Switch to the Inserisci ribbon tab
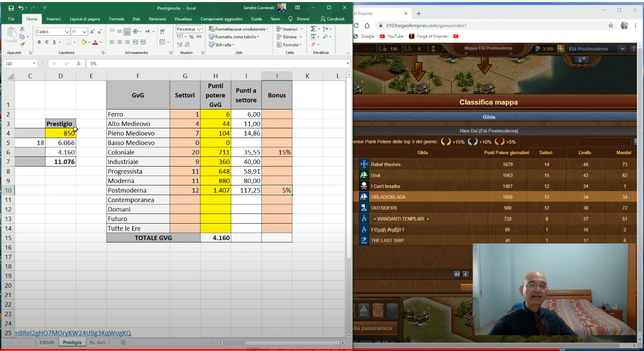 pos(54,19)
